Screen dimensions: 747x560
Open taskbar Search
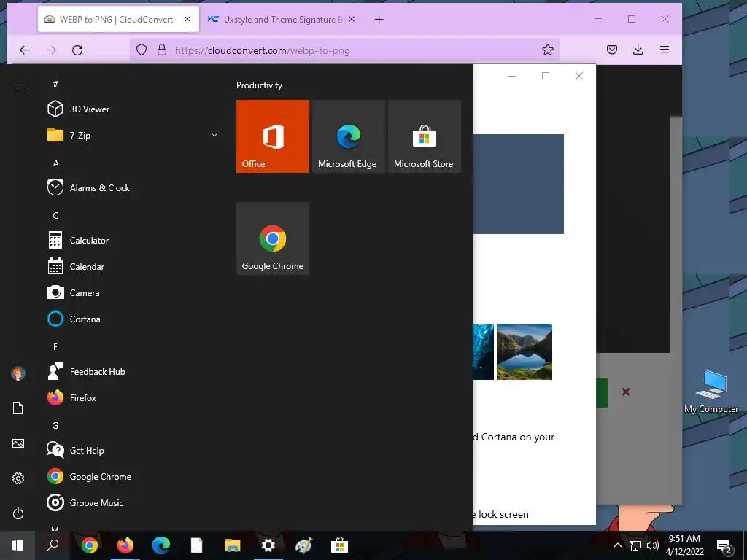click(53, 545)
